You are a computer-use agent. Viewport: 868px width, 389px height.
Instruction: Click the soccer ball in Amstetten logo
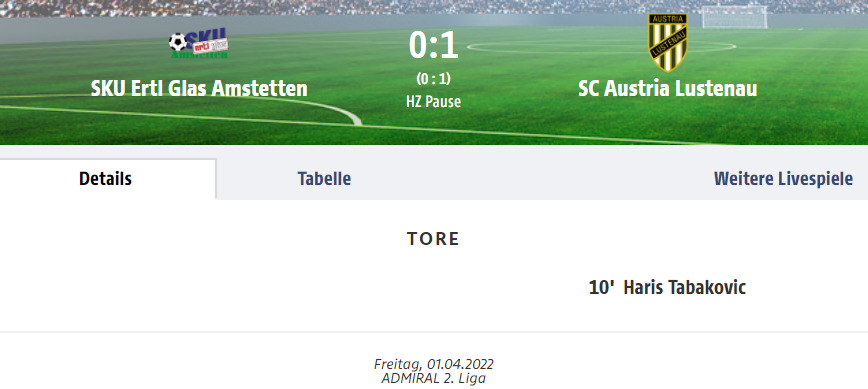tap(178, 42)
